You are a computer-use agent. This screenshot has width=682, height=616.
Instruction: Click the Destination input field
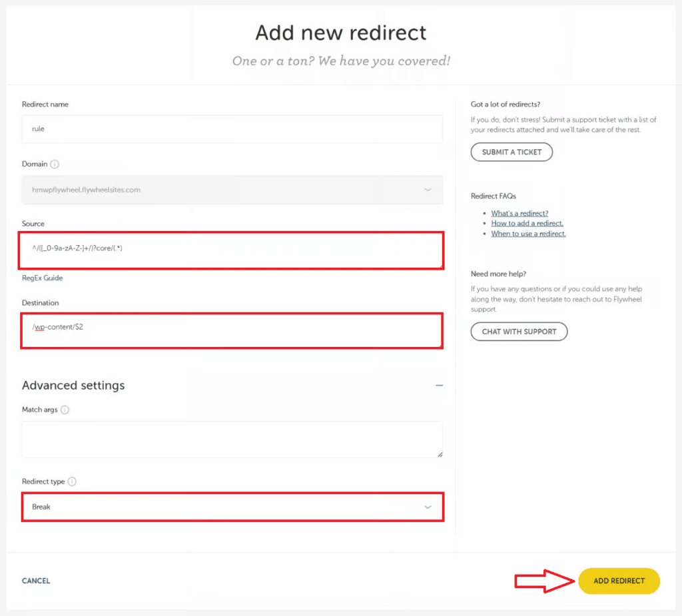pos(232,330)
